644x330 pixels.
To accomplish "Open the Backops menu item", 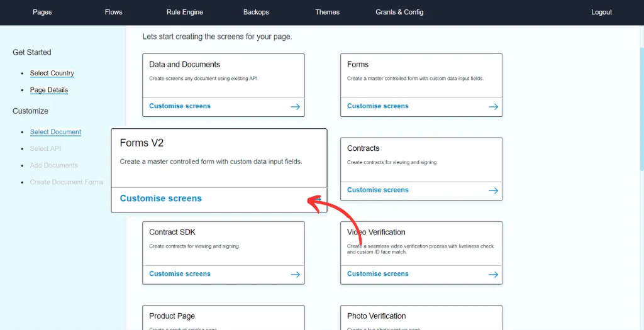I will coord(256,12).
